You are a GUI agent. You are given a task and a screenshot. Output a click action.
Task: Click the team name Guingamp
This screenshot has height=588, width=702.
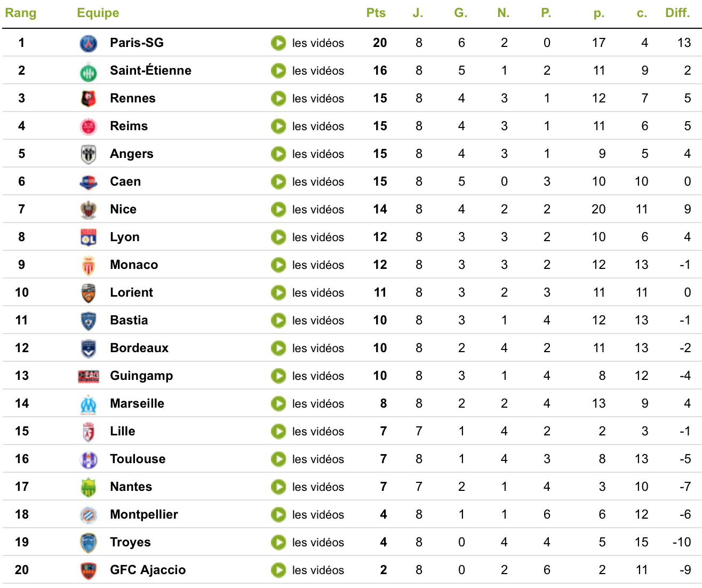(x=141, y=376)
